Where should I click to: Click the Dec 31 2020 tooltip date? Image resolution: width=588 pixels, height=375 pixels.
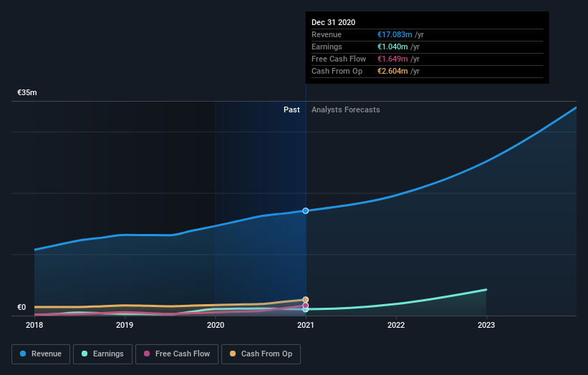pyautogui.click(x=333, y=22)
